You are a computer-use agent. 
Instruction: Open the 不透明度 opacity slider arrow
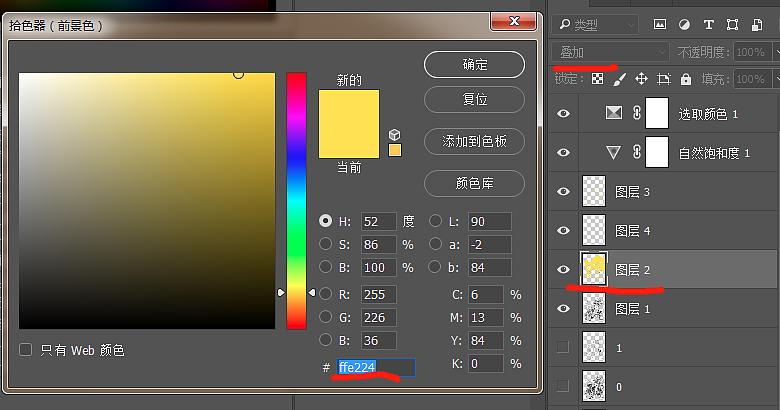point(776,52)
